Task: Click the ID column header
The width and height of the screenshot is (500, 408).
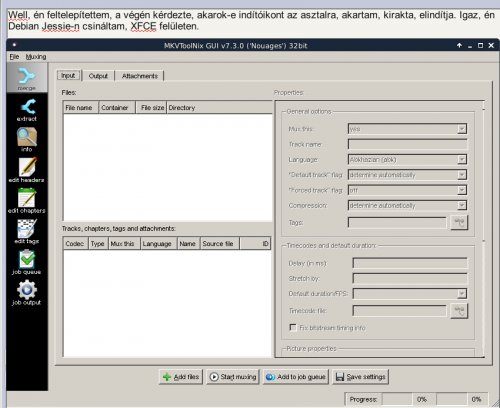Action: [x=255, y=244]
